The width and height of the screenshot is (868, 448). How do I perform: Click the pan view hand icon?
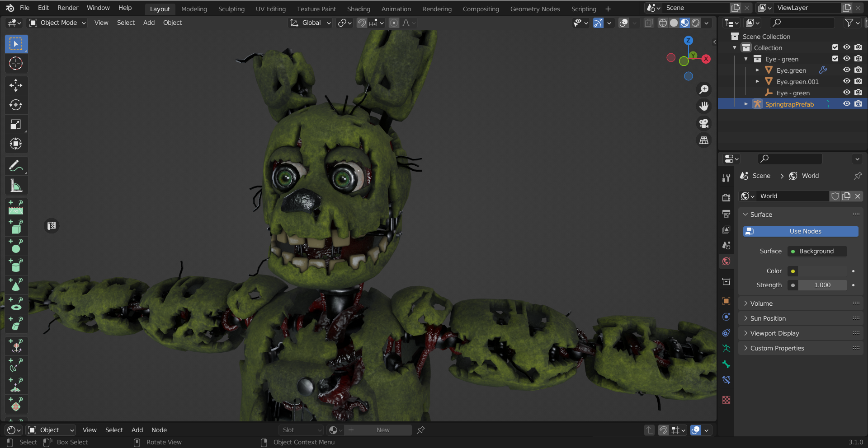704,106
